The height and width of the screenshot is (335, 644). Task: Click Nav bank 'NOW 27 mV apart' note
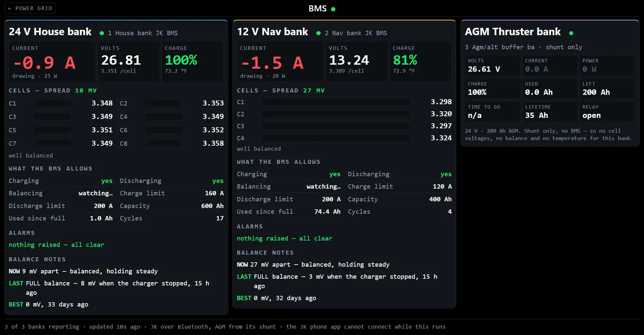(313, 265)
